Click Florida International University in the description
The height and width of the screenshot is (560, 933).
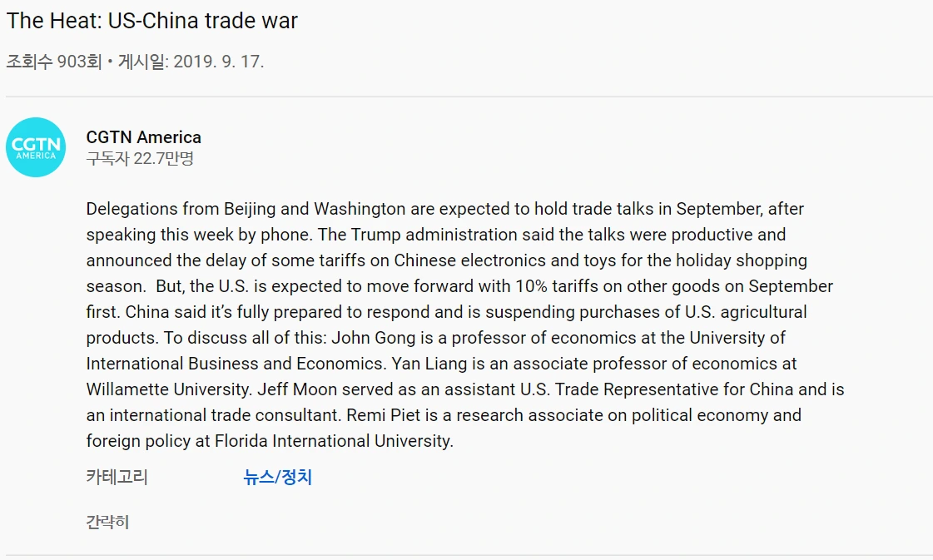(x=333, y=441)
